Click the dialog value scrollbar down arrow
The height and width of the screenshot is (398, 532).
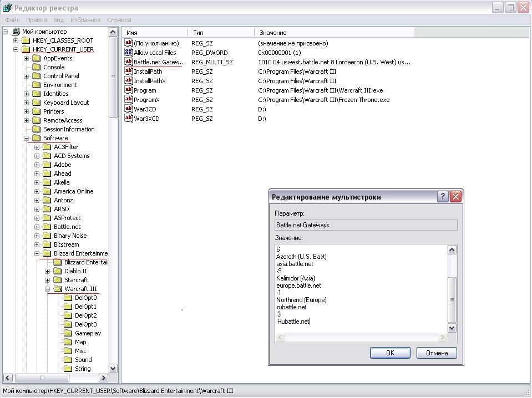pos(452,328)
